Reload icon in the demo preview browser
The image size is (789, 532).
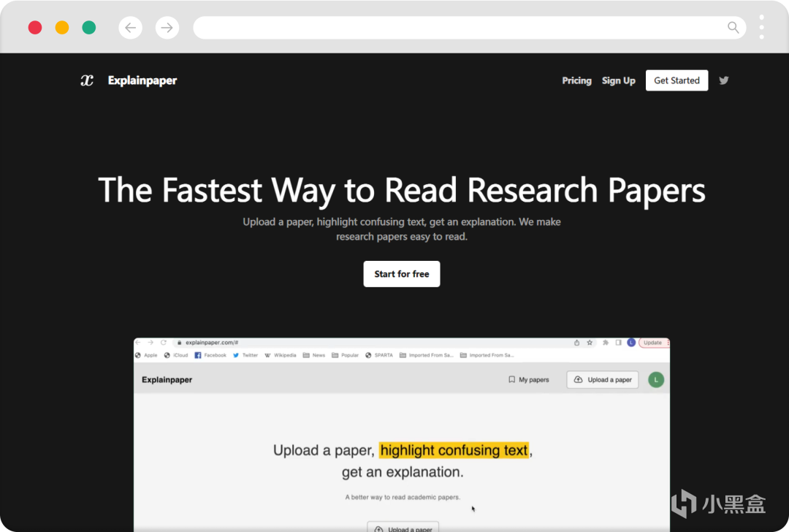point(164,342)
